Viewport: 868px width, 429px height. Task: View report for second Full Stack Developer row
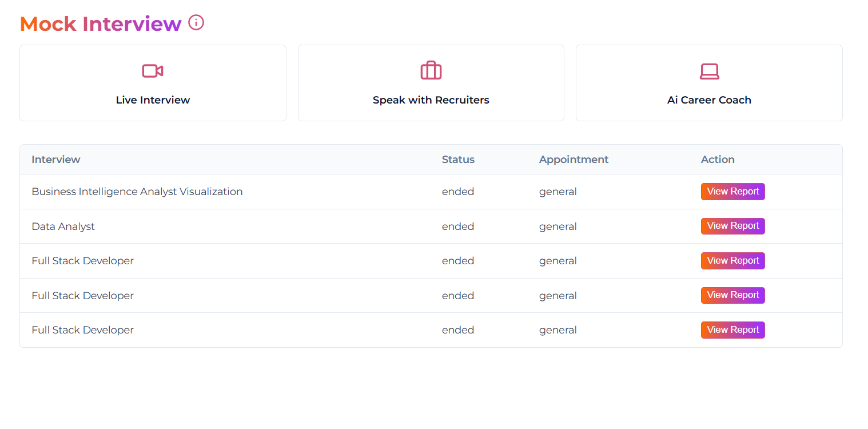(x=732, y=295)
